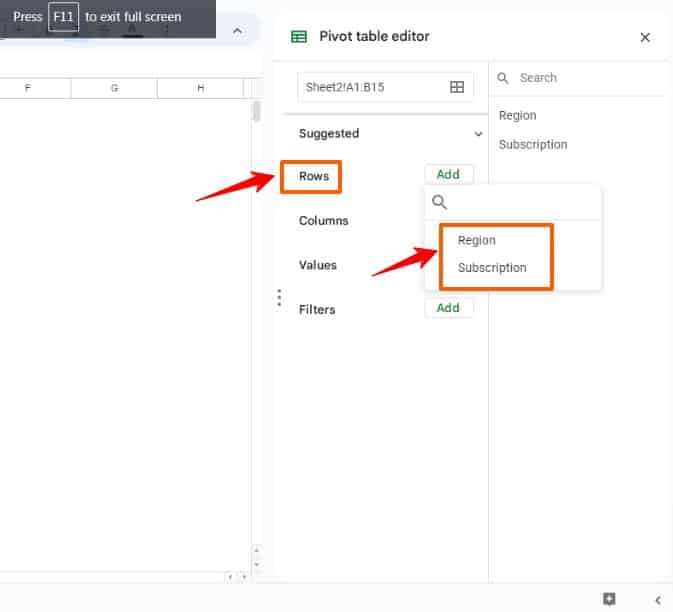This screenshot has width=673, height=612.
Task: Collapse the side panel with the bottom-right chevron
Action: (658, 600)
